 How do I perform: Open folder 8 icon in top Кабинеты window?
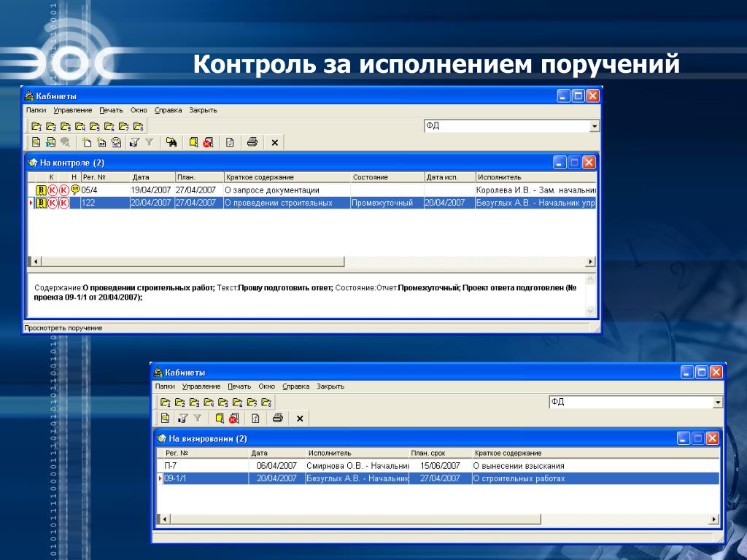(x=138, y=127)
